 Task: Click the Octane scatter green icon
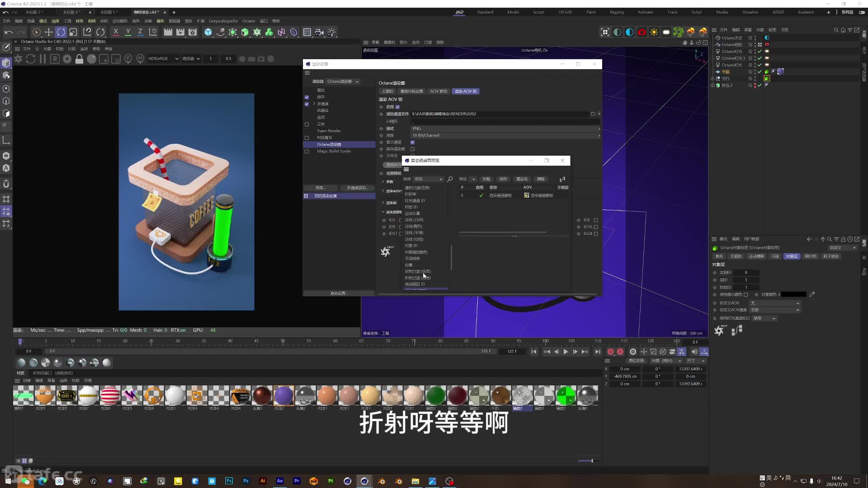pyautogui.click(x=678, y=32)
